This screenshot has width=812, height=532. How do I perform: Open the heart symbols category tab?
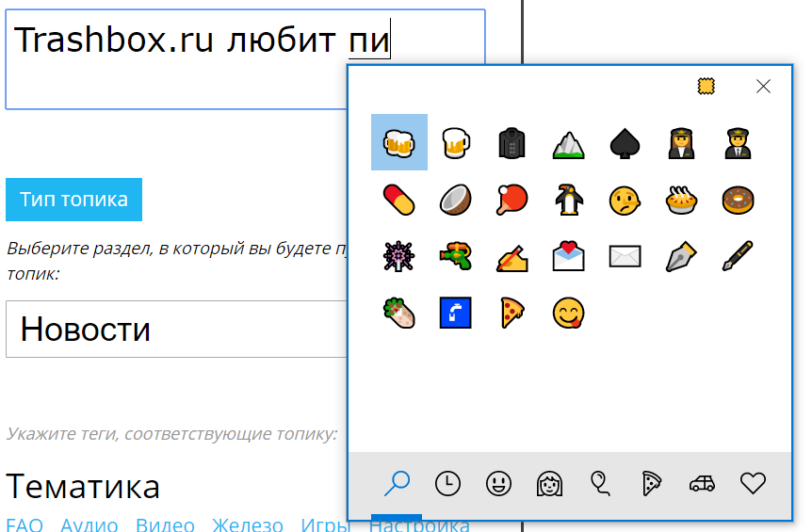tap(753, 483)
